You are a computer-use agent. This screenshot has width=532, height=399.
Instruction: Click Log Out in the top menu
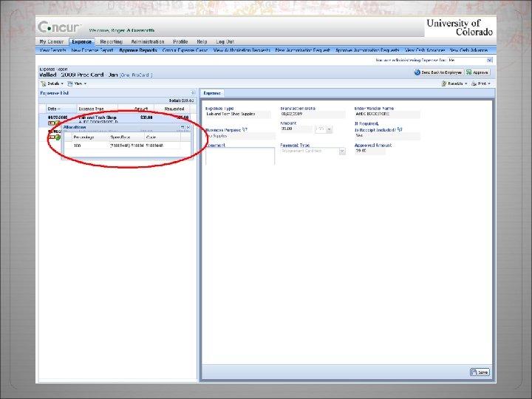tap(225, 41)
